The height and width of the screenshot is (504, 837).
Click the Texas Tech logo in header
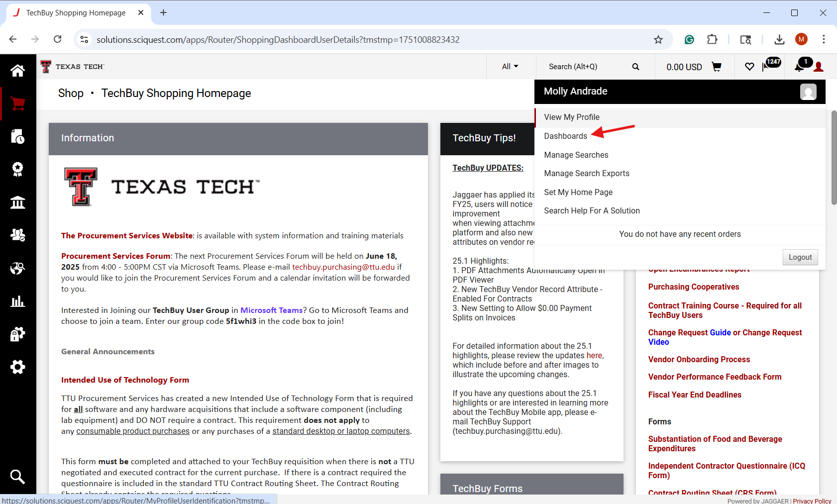click(x=72, y=67)
